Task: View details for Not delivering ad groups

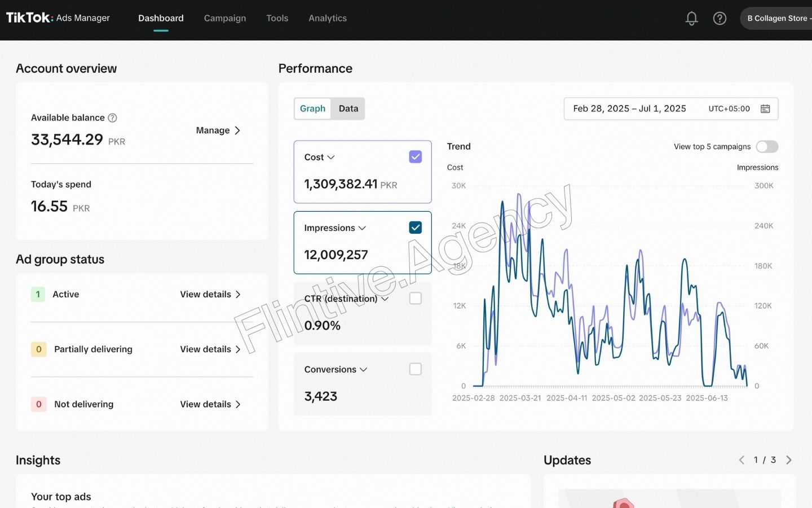Action: [210, 404]
